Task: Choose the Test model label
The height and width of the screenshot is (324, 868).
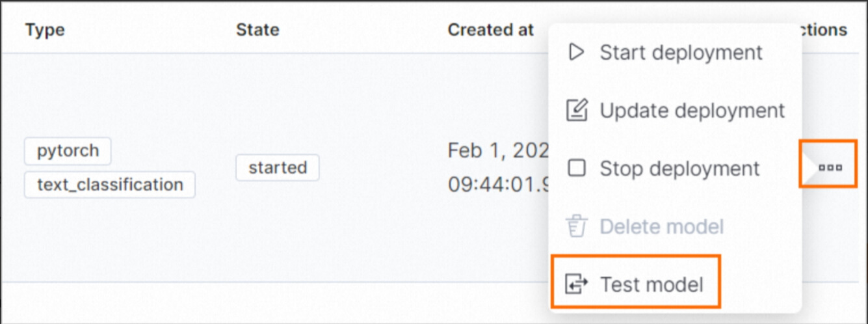Action: point(651,284)
